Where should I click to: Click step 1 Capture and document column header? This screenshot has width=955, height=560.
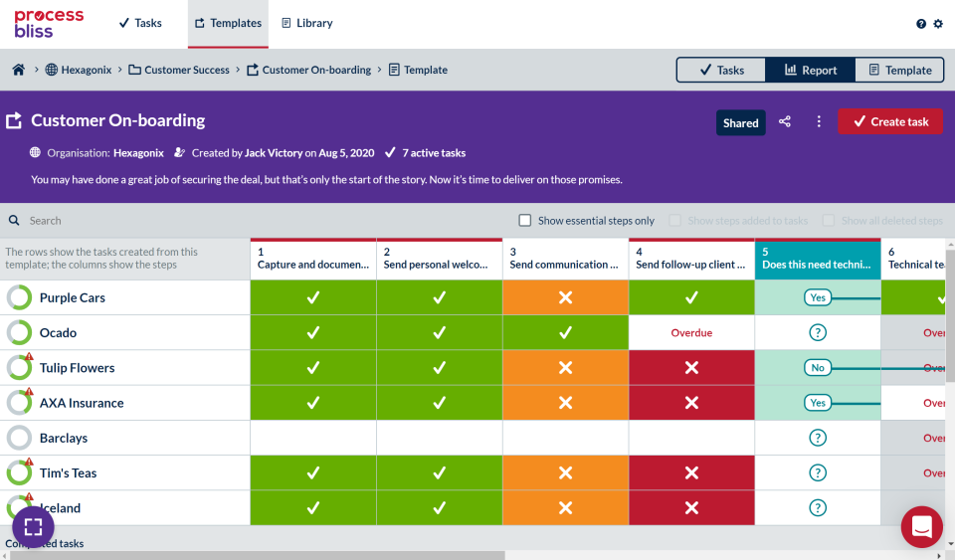point(313,259)
